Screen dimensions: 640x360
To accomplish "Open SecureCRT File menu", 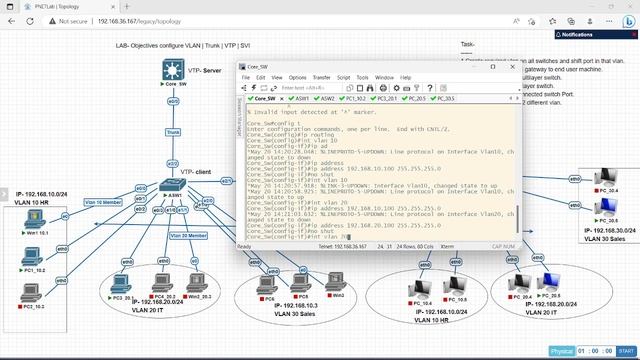I will (x=246, y=78).
